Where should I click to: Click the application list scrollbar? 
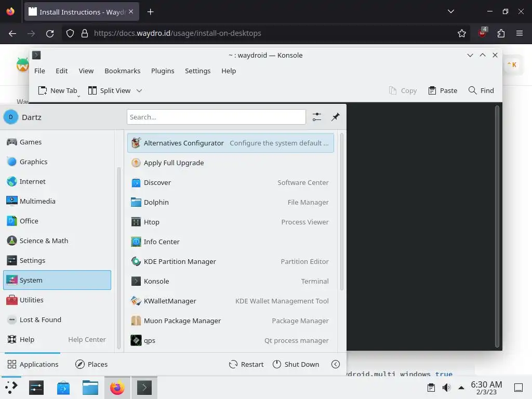pyautogui.click(x=341, y=212)
